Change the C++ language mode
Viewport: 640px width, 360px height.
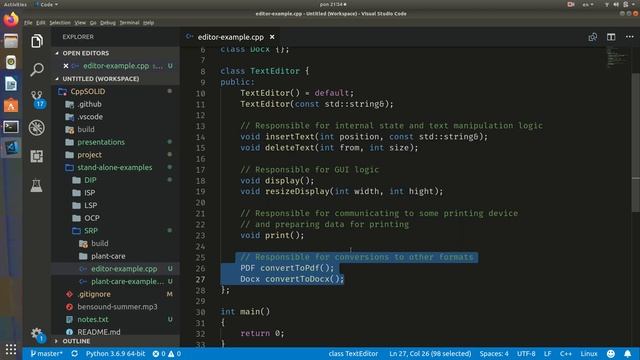[566, 353]
